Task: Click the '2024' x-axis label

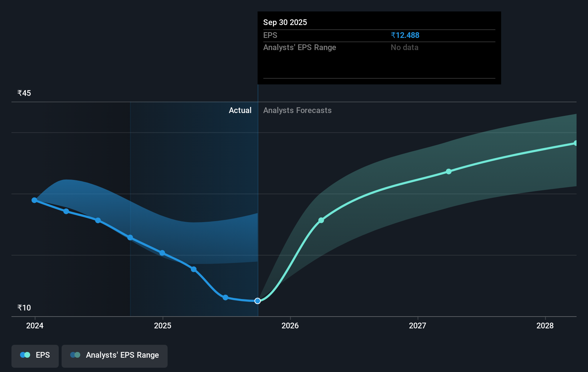Action: pyautogui.click(x=35, y=325)
